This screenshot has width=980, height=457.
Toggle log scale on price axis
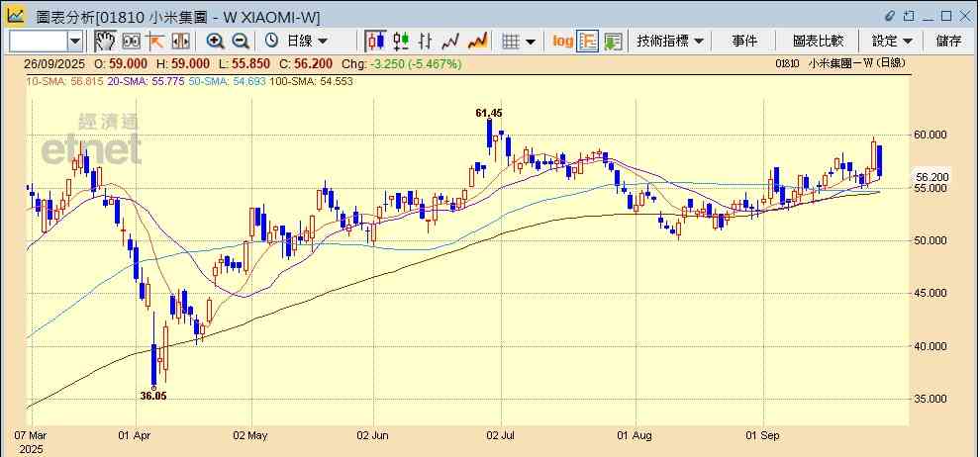point(562,42)
